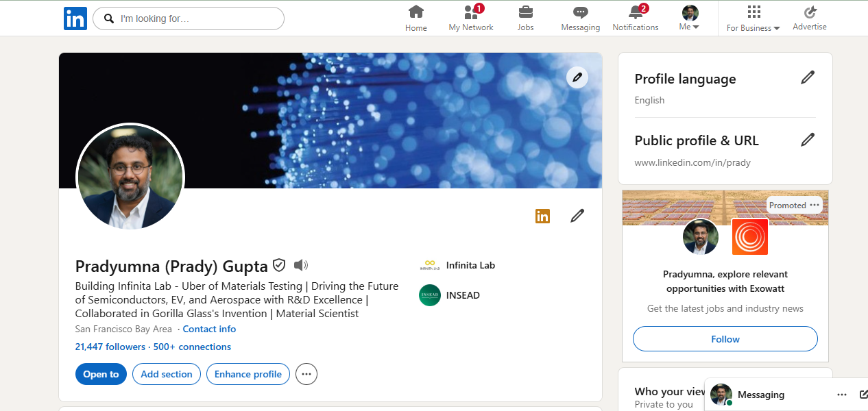Viewport: 868px width, 411px height.
Task: Play the name pronunciation speaker icon
Action: (301, 265)
